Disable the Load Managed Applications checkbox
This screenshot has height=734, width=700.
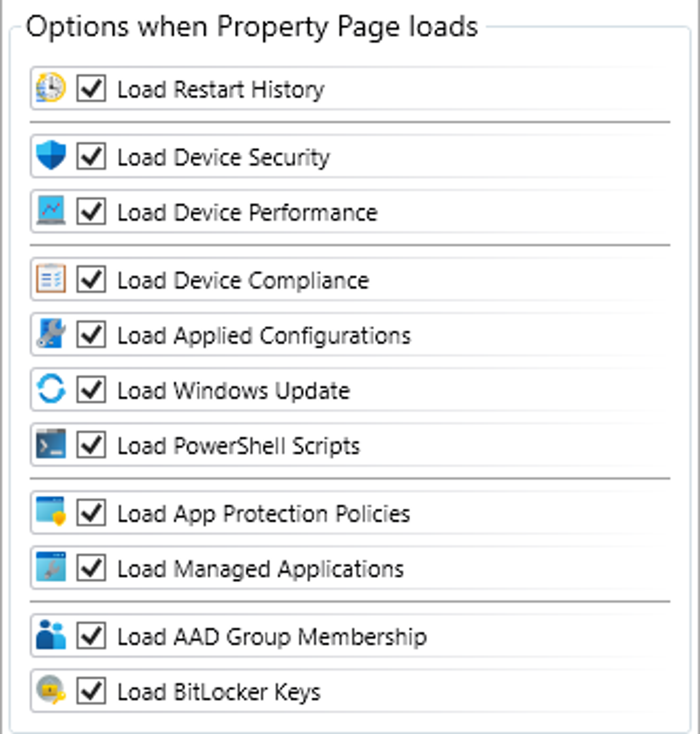[91, 568]
